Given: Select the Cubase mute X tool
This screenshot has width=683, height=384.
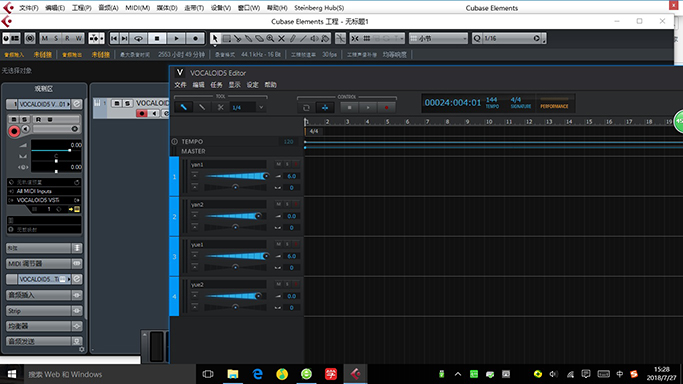Looking at the screenshot, I should tap(281, 39).
